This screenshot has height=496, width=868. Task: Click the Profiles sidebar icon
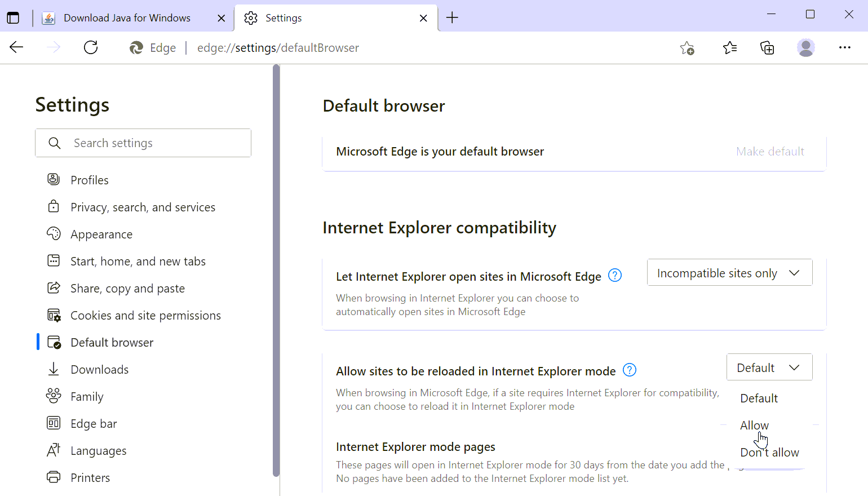54,179
